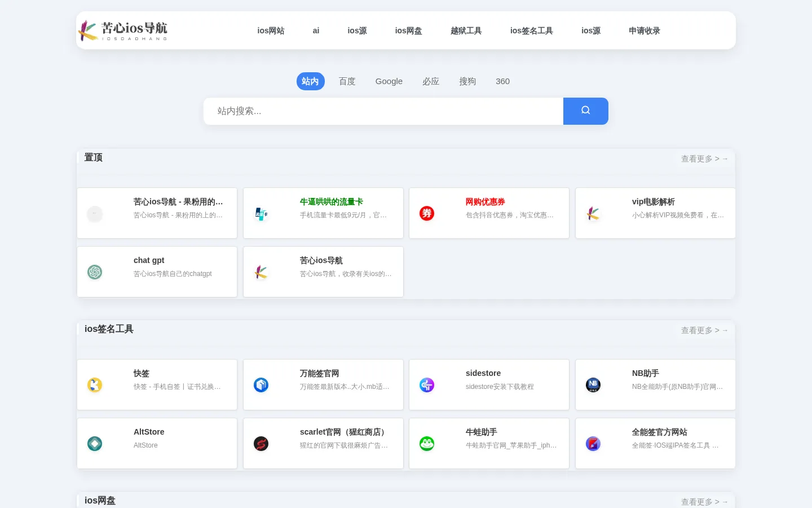
Task: Click the sidestore purple icon
Action: (x=427, y=385)
